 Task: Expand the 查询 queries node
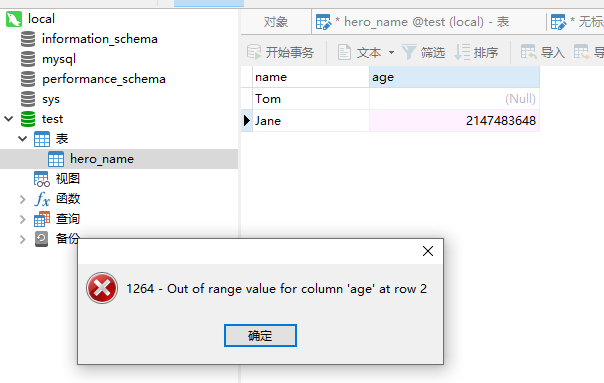click(23, 219)
